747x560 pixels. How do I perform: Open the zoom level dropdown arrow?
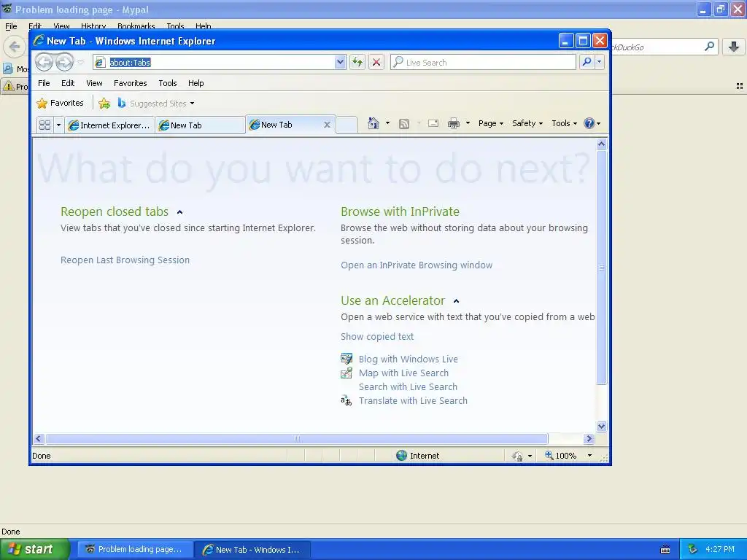point(589,456)
